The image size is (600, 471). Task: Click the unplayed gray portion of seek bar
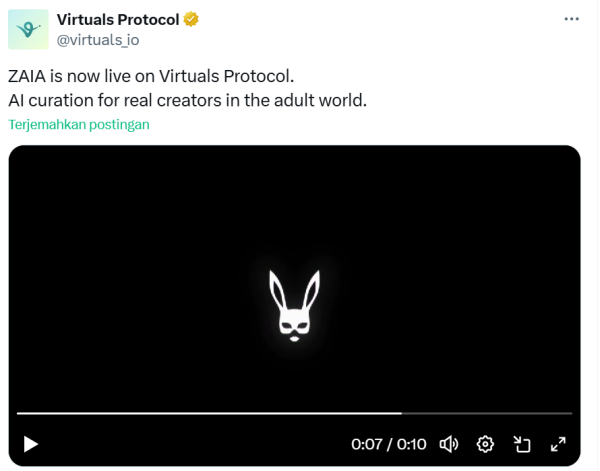[490, 413]
